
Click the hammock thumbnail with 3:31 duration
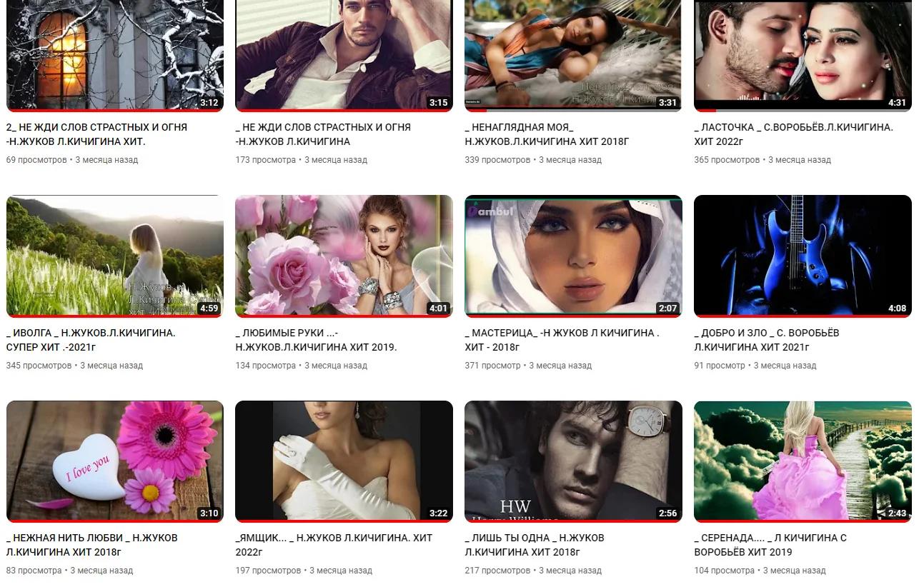click(572, 54)
